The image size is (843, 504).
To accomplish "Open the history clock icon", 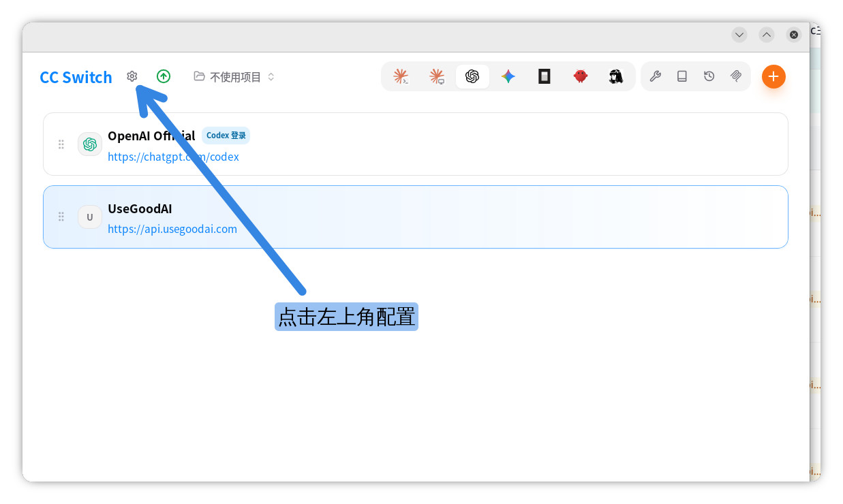I will click(709, 76).
